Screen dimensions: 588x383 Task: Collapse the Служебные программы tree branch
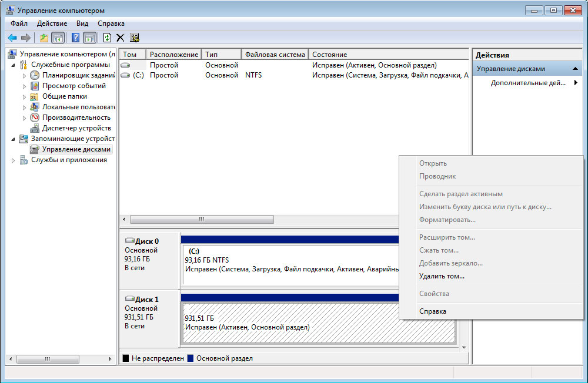click(x=14, y=65)
